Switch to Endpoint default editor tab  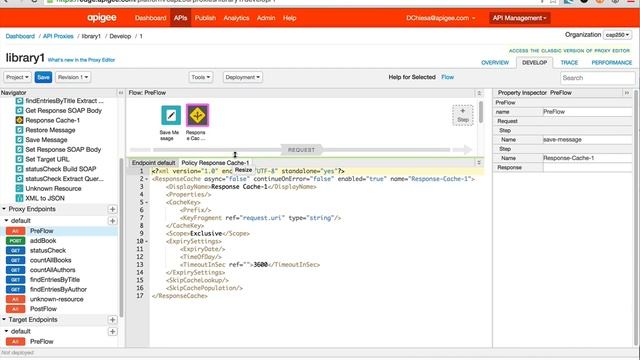click(x=153, y=163)
